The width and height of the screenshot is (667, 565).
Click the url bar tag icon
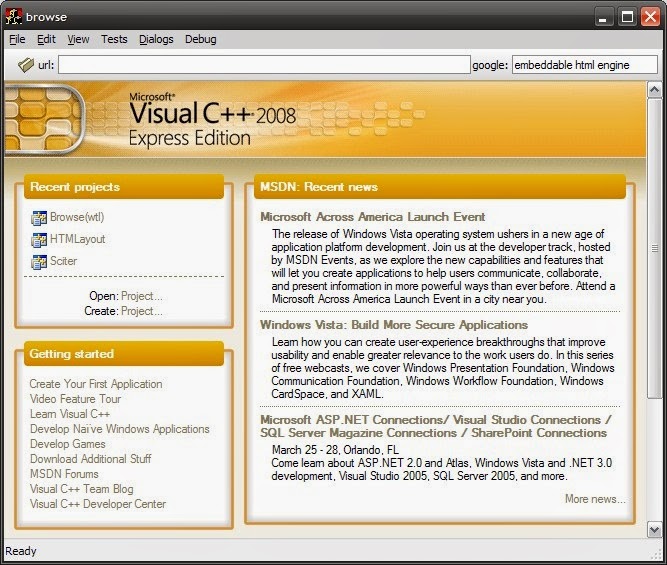click(26, 65)
